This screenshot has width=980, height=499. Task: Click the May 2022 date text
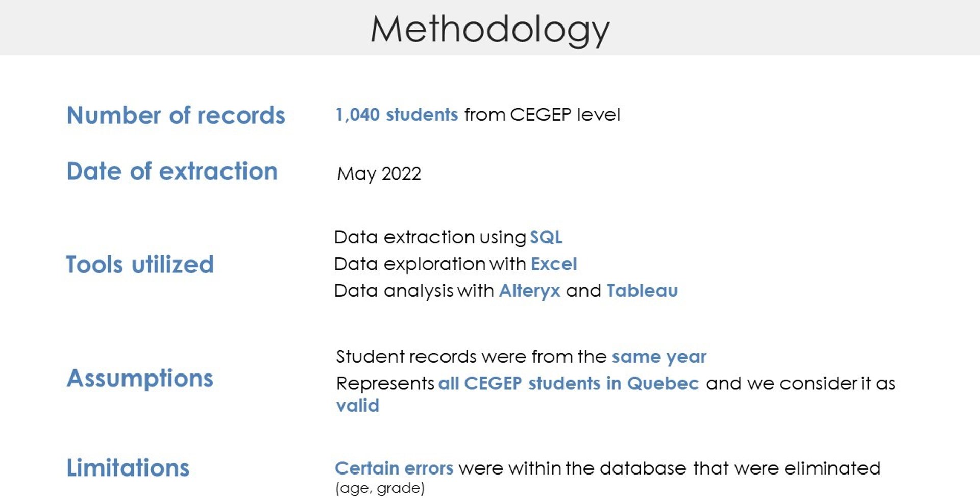379,174
